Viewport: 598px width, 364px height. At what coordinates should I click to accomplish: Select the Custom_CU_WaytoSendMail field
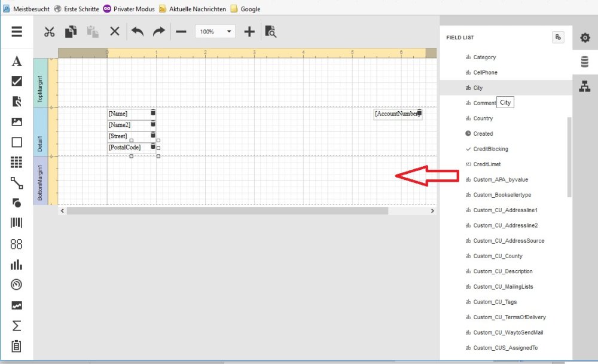[506, 332]
